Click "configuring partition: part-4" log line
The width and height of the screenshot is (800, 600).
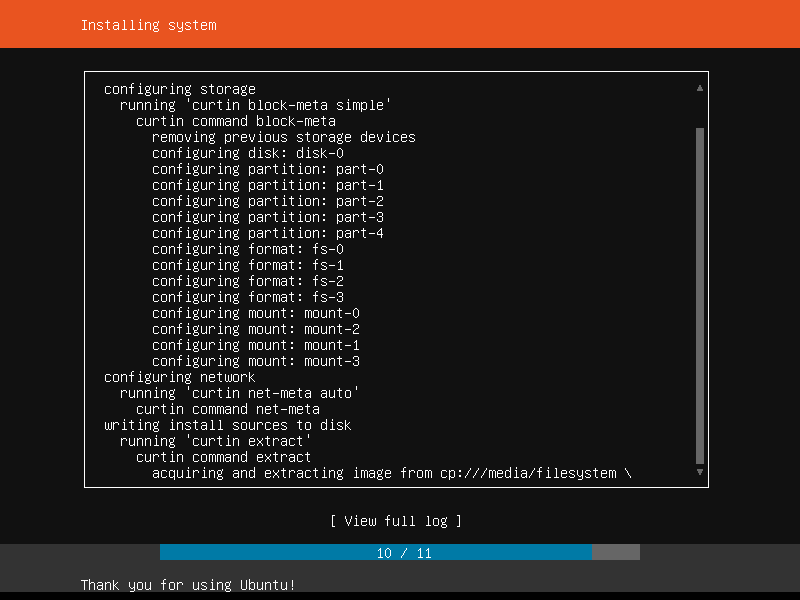tap(268, 233)
